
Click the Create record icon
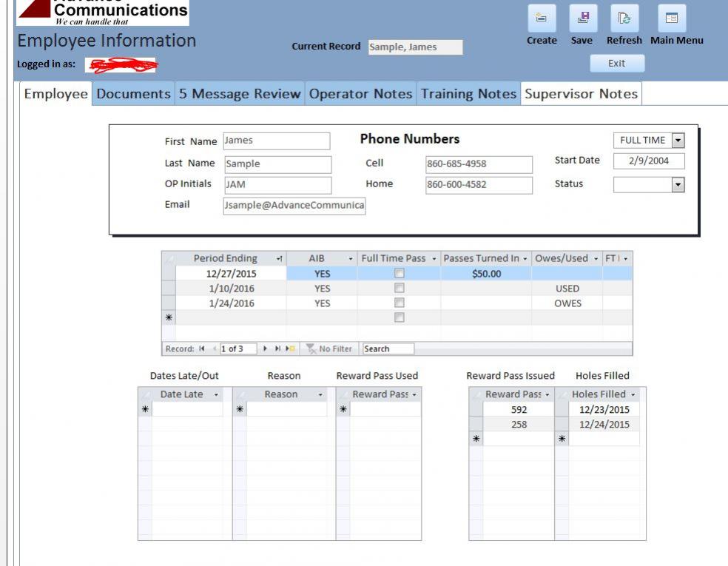click(x=542, y=18)
